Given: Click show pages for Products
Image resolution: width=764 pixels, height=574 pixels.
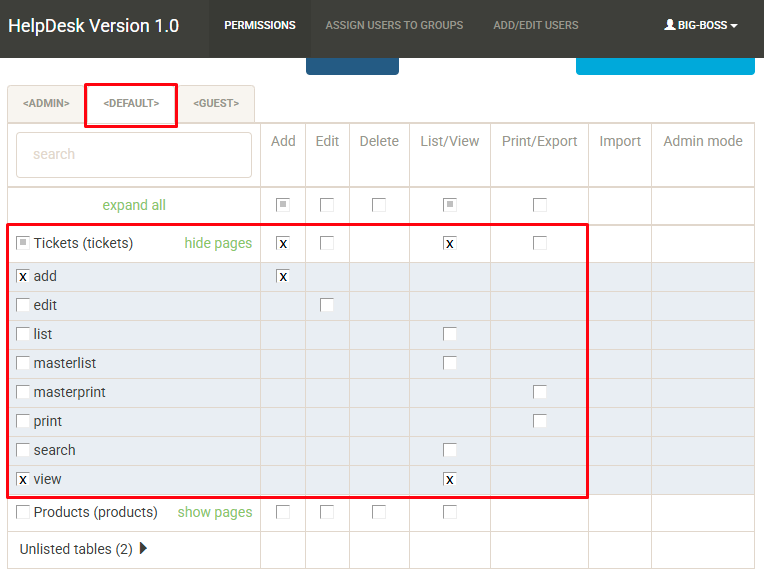Looking at the screenshot, I should point(214,512).
